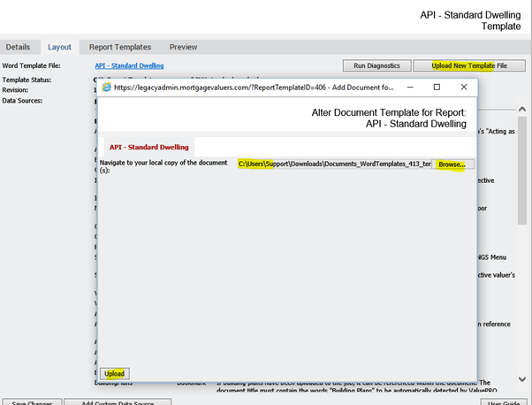Click the Upload button in the dialog
This screenshot has height=405, width=532.
click(x=114, y=373)
